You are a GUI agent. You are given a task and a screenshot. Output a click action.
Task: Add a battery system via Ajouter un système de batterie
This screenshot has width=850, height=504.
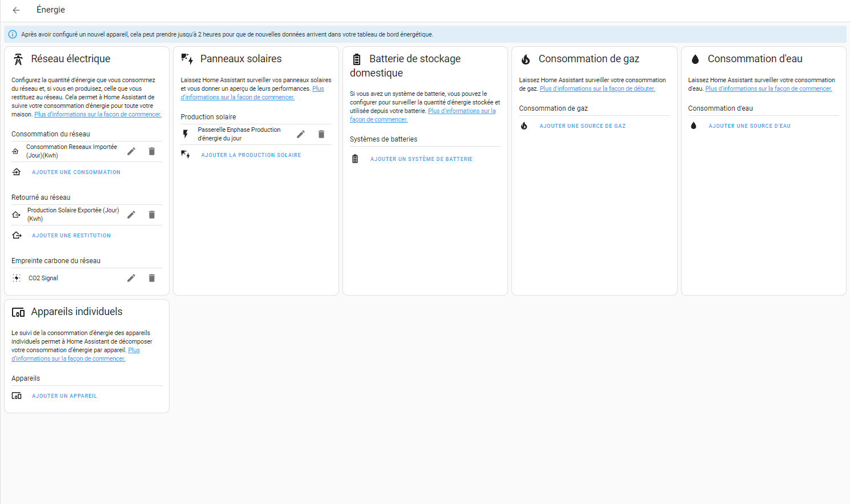click(x=421, y=159)
